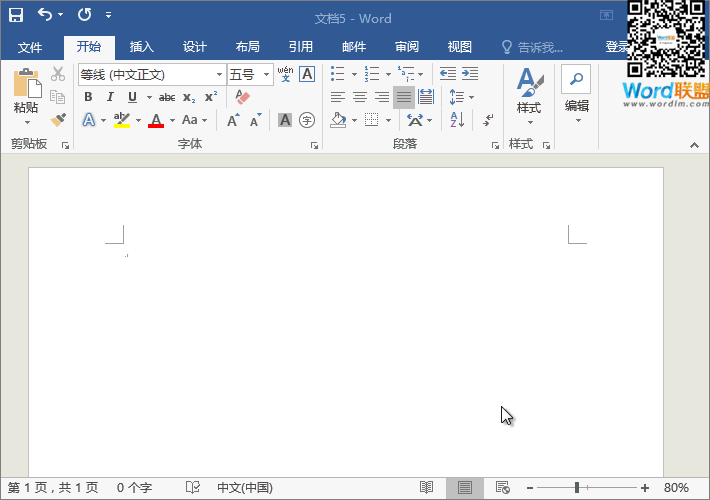Toggle Superscript formatting
The width and height of the screenshot is (710, 500).
(x=211, y=97)
